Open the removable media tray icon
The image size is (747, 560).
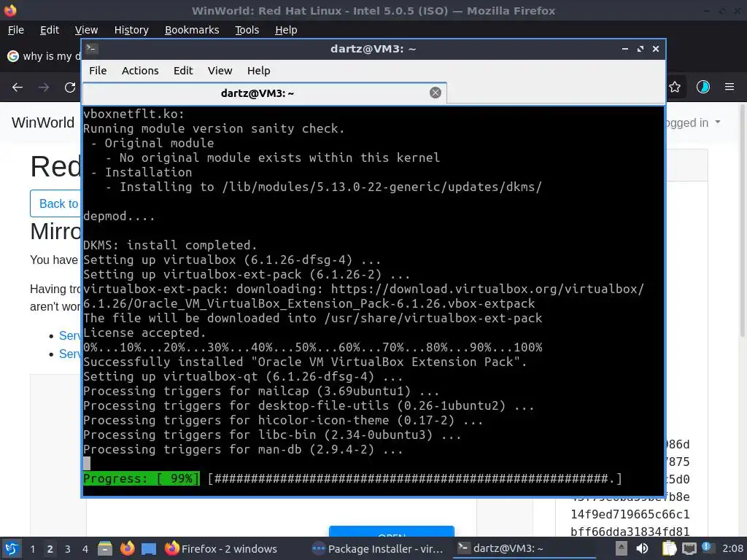[622, 548]
